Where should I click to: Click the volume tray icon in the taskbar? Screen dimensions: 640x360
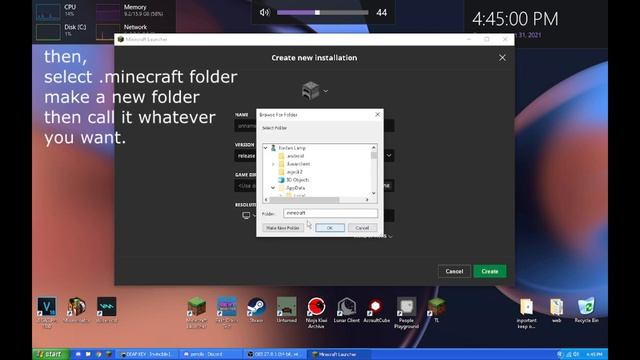pos(576,354)
